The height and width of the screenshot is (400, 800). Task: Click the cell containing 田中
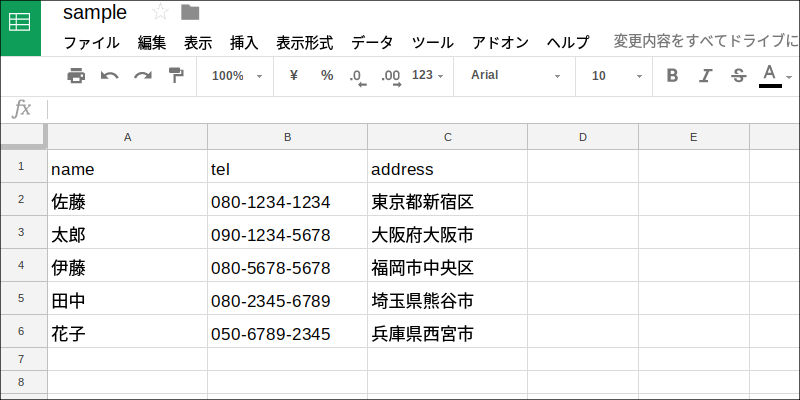point(128,298)
